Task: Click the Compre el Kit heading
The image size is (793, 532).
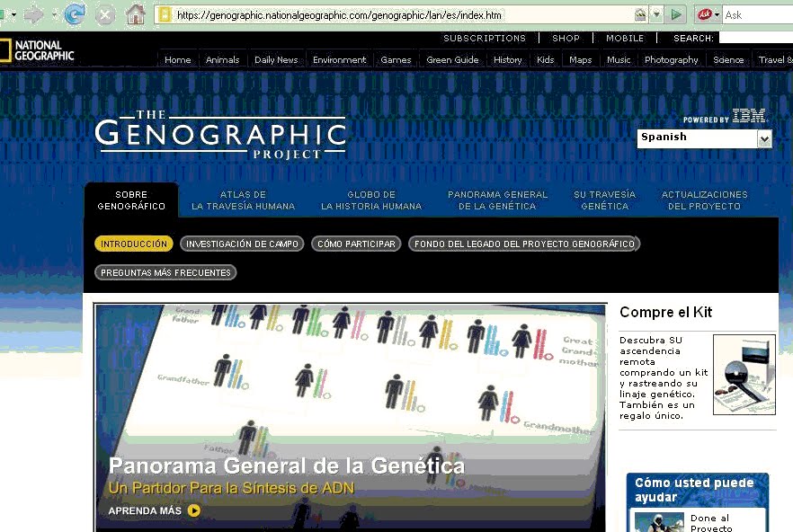Action: [665, 312]
